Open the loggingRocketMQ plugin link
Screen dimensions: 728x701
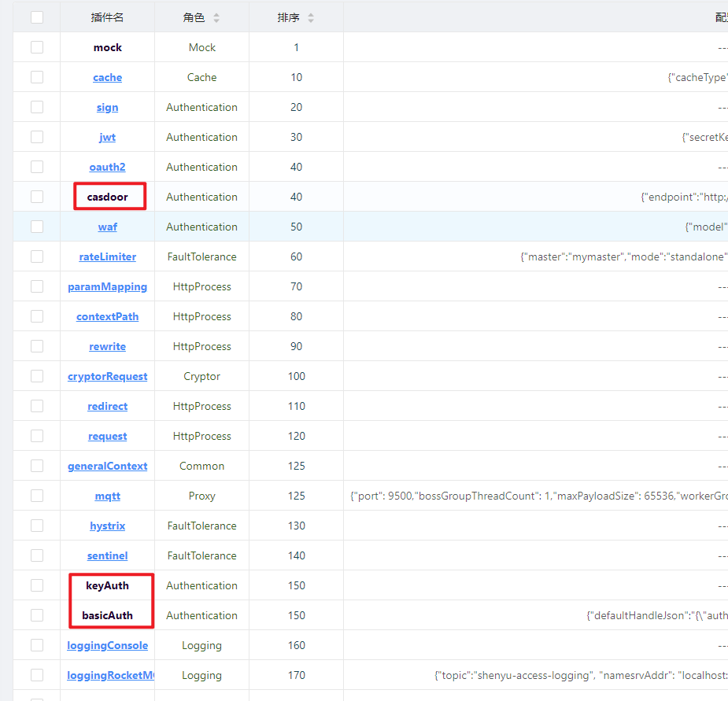(x=110, y=676)
